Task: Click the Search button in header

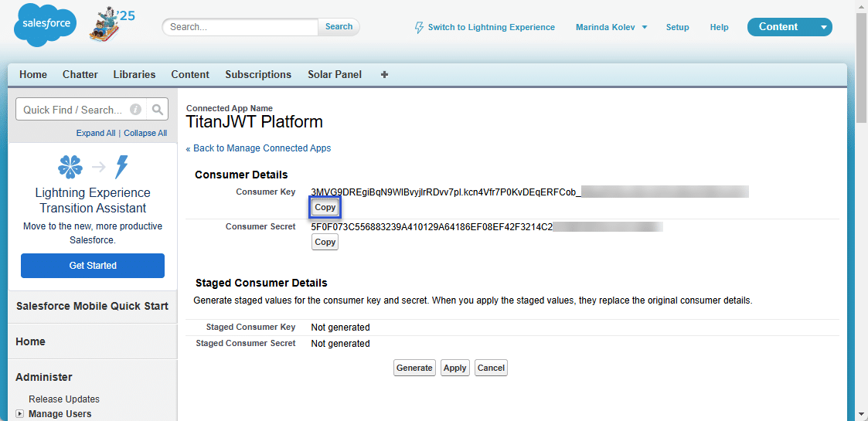Action: [339, 26]
